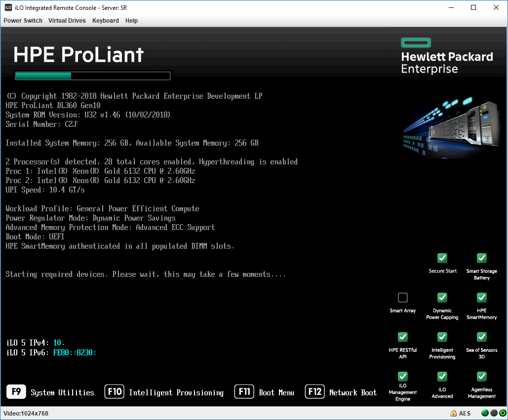Viewport: 508px width, 420px height.
Task: Maximize the iLO Remote Console window
Action: 473,7
